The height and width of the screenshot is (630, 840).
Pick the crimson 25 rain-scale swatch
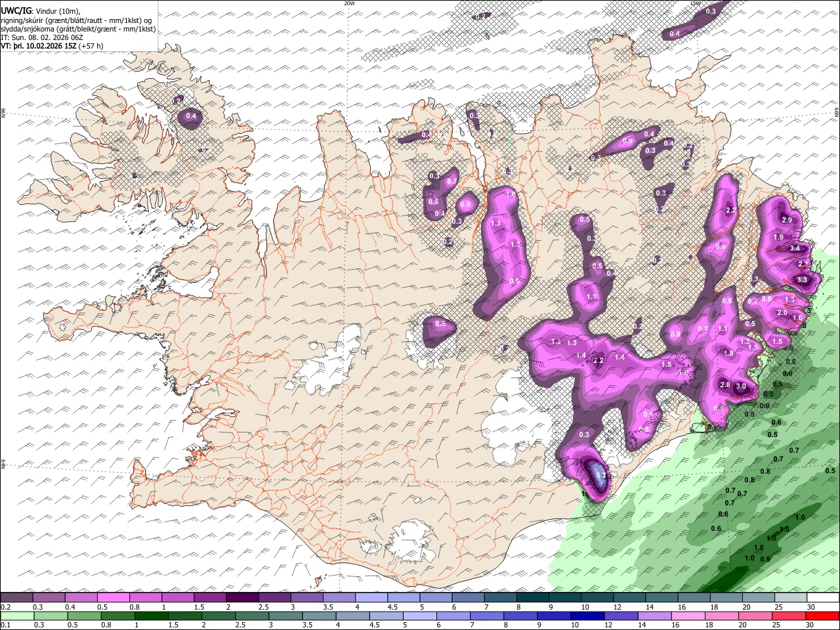(x=789, y=616)
